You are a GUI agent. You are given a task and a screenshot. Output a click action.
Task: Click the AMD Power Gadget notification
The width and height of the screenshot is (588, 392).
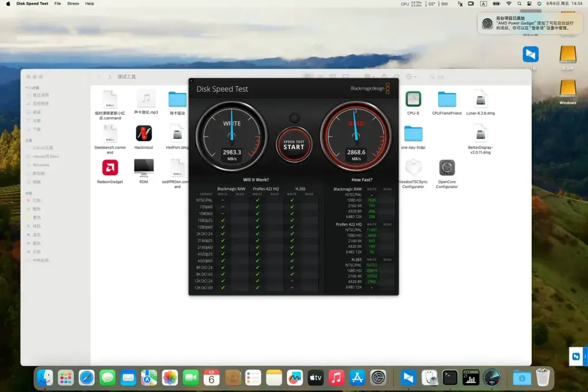[x=530, y=23]
